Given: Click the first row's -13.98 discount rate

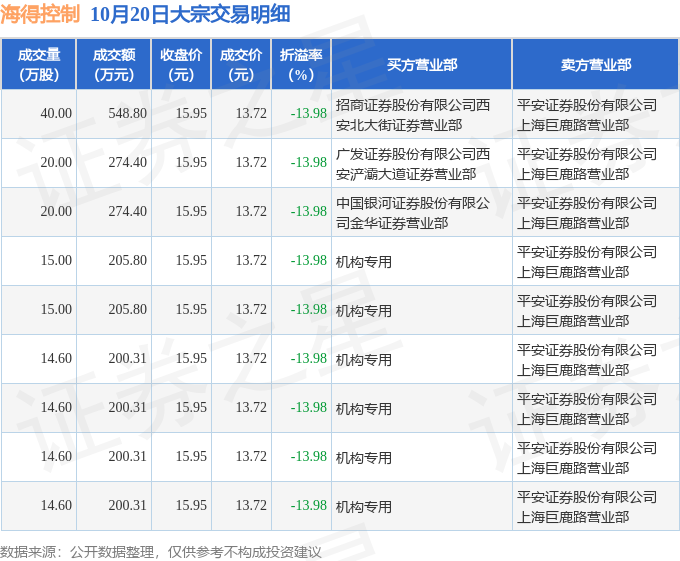Looking at the screenshot, I should tap(308, 114).
